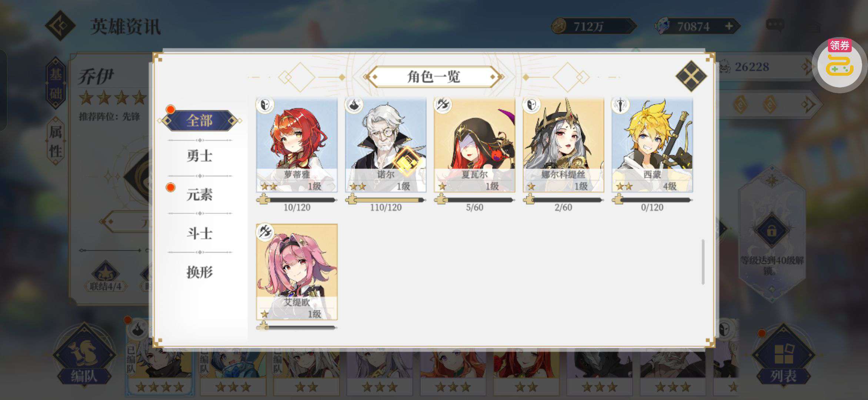Open the 萝蒂雅 character card

coord(297,145)
